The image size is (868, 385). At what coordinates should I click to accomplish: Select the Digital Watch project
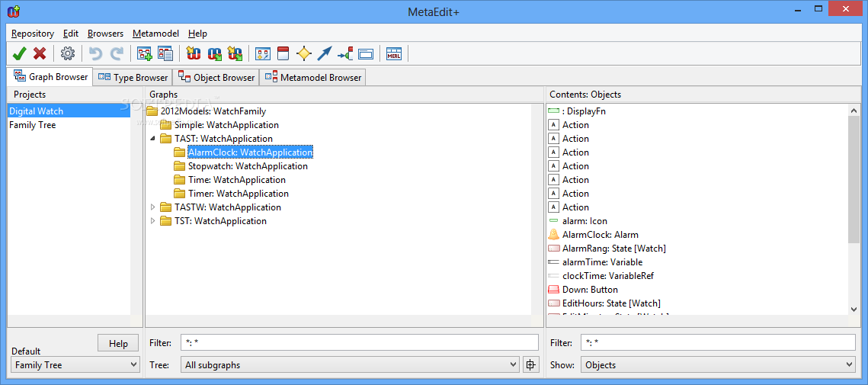[x=69, y=111]
